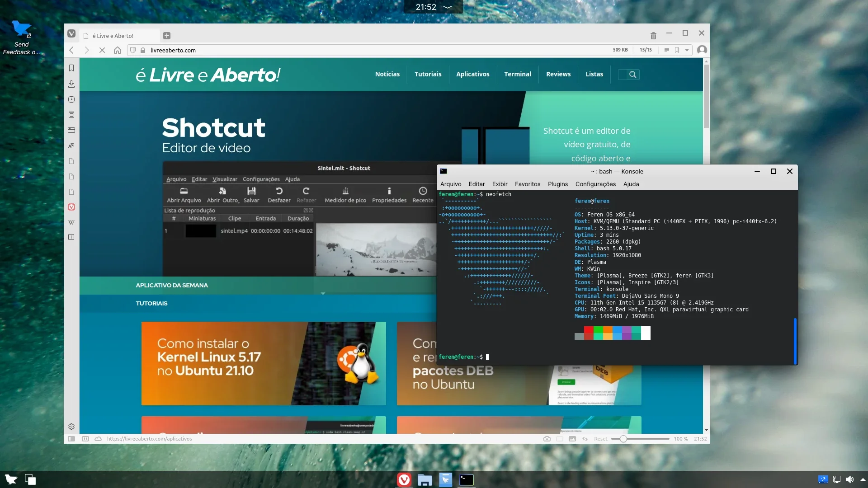The image size is (868, 488).
Task: View site security lock information
Action: coord(143,50)
